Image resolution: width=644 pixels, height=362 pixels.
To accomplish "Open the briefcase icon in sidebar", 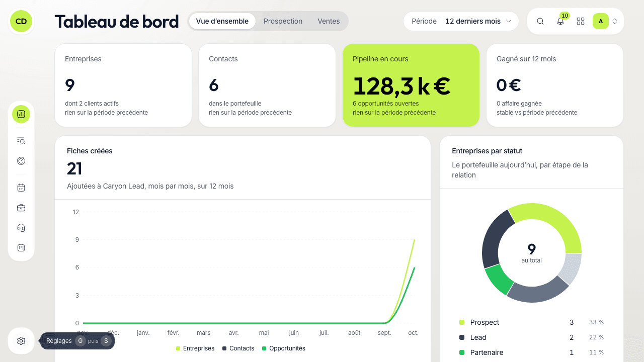I will click(x=21, y=208).
